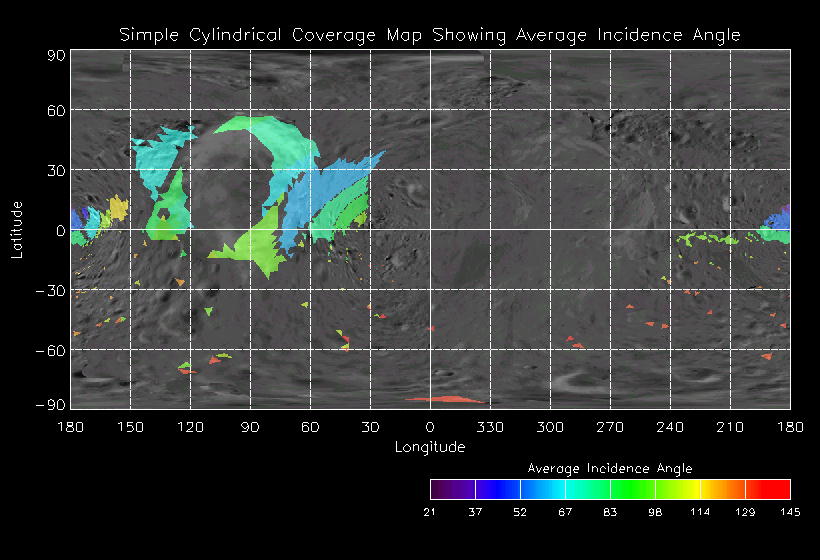Click the Longitude axis label
The width and height of the screenshot is (820, 560).
pyautogui.click(x=430, y=447)
